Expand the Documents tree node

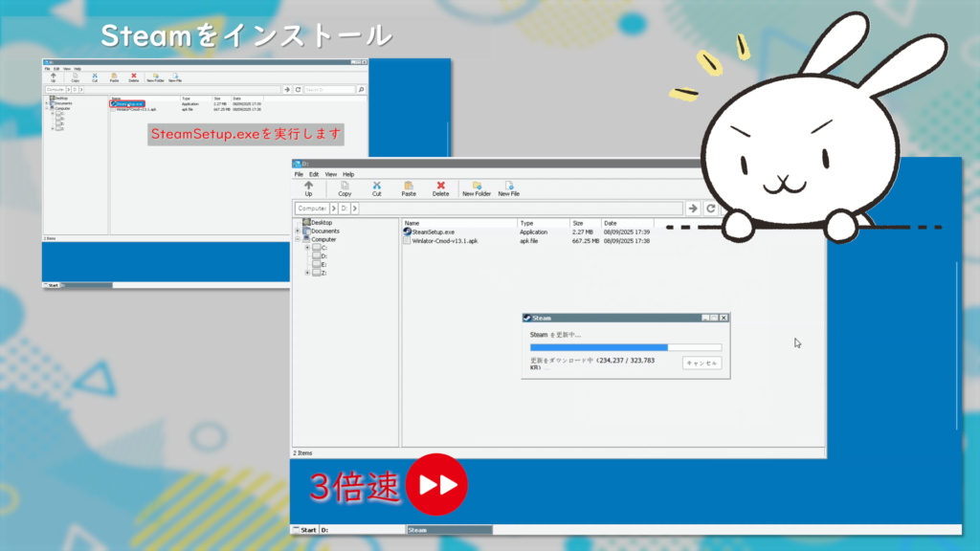pyautogui.click(x=298, y=231)
